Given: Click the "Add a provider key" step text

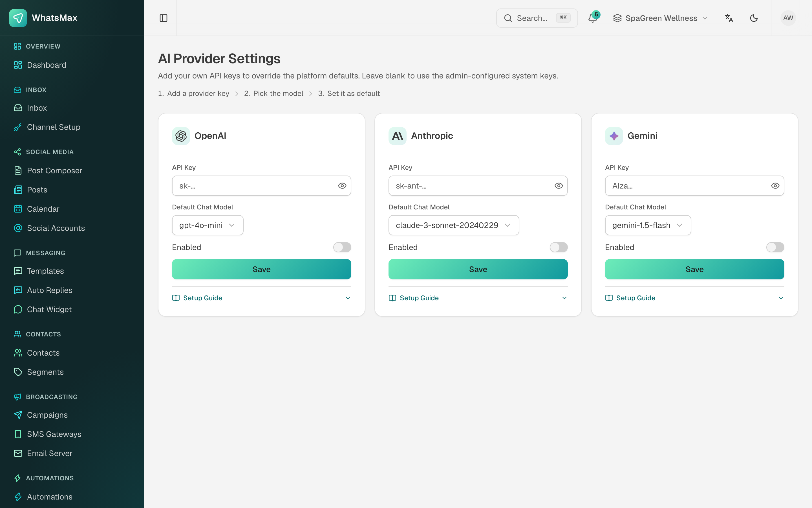Looking at the screenshot, I should 198,93.
